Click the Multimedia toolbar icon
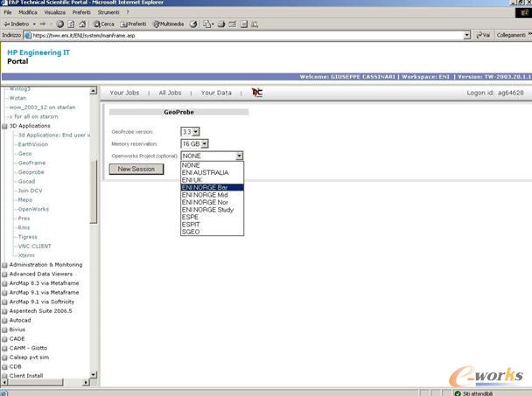Viewport: 532px width, 396px height. [157, 24]
